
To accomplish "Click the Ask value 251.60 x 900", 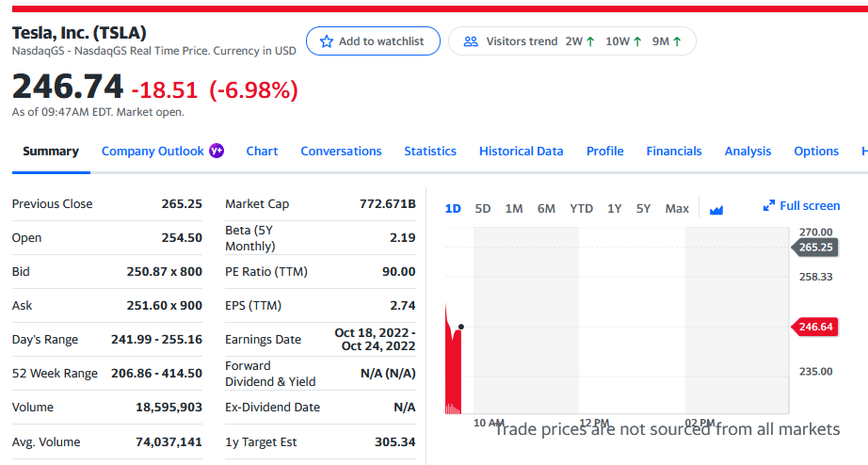I will pos(165,305).
